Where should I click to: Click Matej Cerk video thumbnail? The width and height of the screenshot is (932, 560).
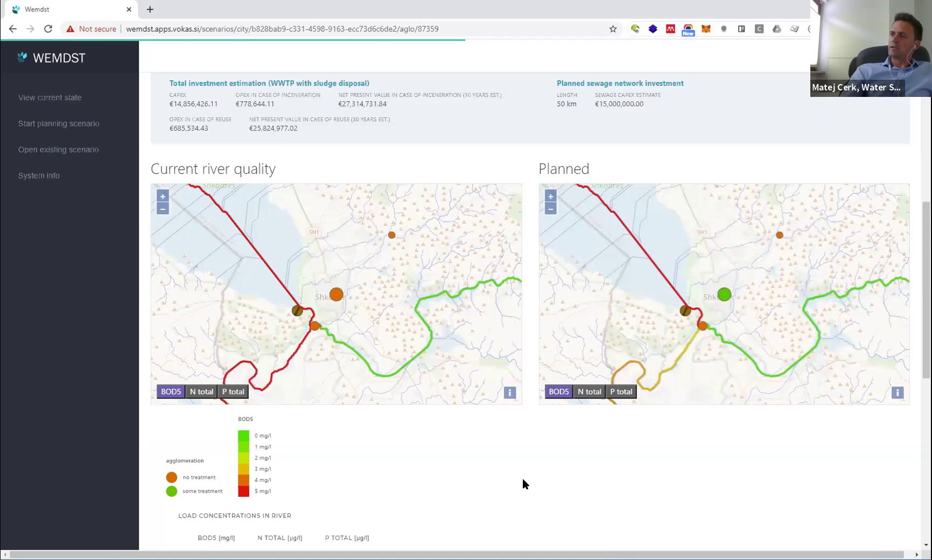pyautogui.click(x=871, y=48)
